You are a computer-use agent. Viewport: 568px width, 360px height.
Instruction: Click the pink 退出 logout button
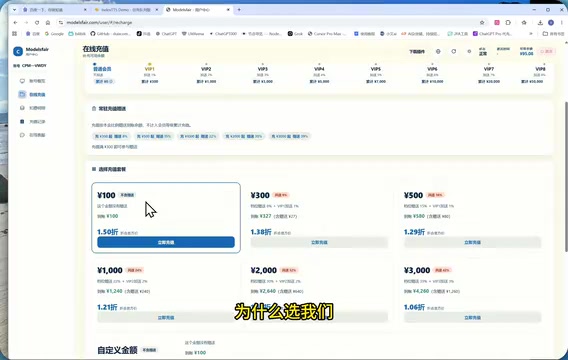coord(547,51)
